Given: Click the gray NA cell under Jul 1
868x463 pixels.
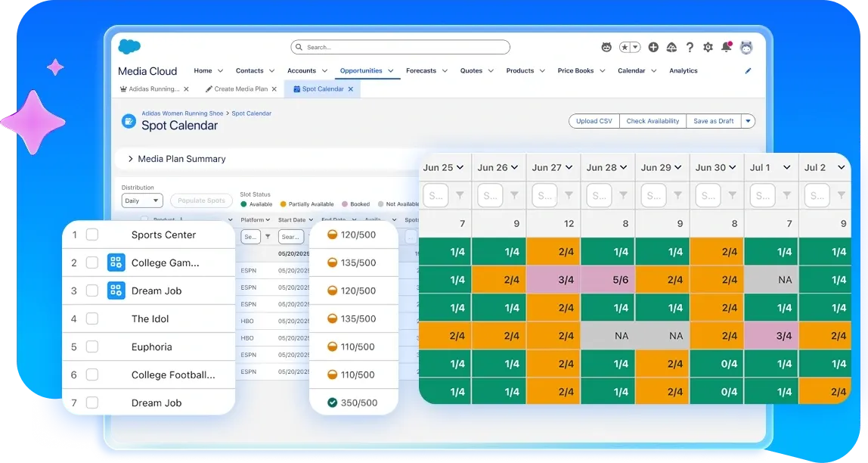Looking at the screenshot, I should click(771, 280).
